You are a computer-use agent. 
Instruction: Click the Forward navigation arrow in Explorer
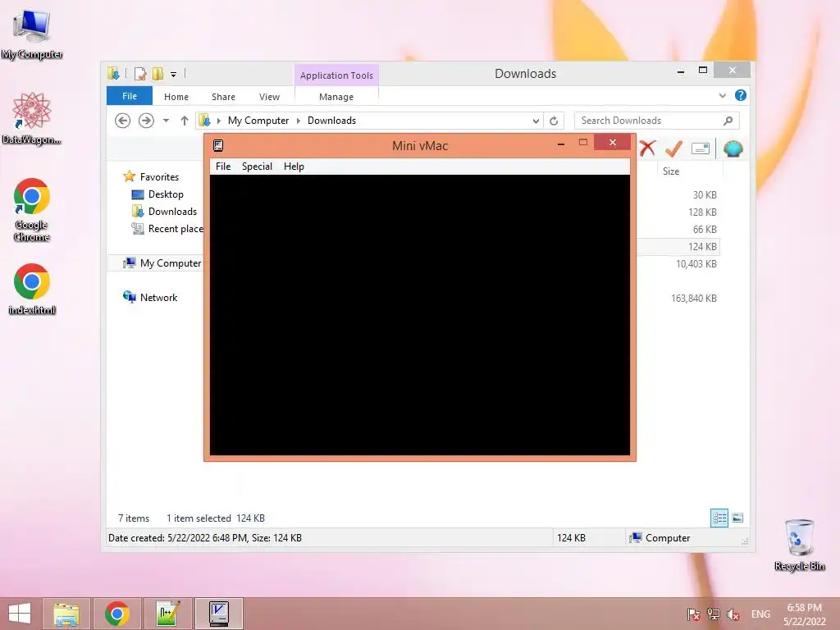[x=146, y=121]
